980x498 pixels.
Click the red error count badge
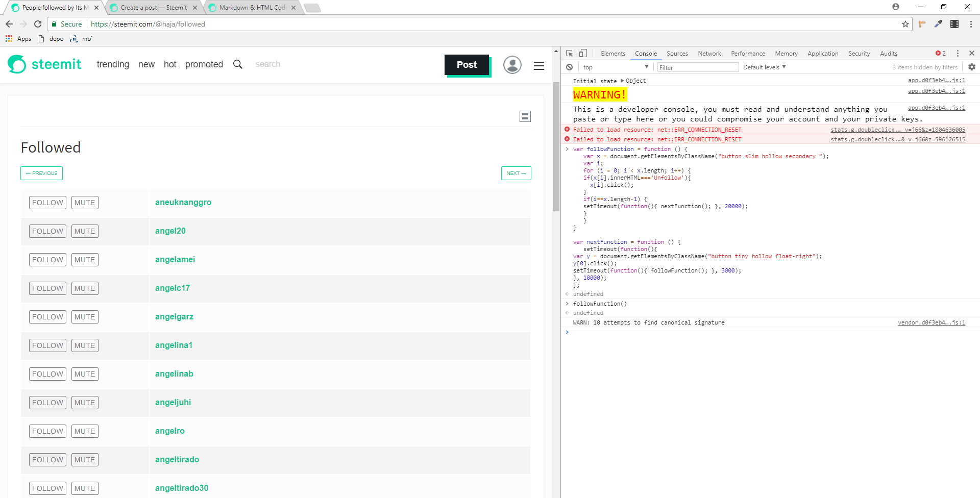pyautogui.click(x=941, y=54)
